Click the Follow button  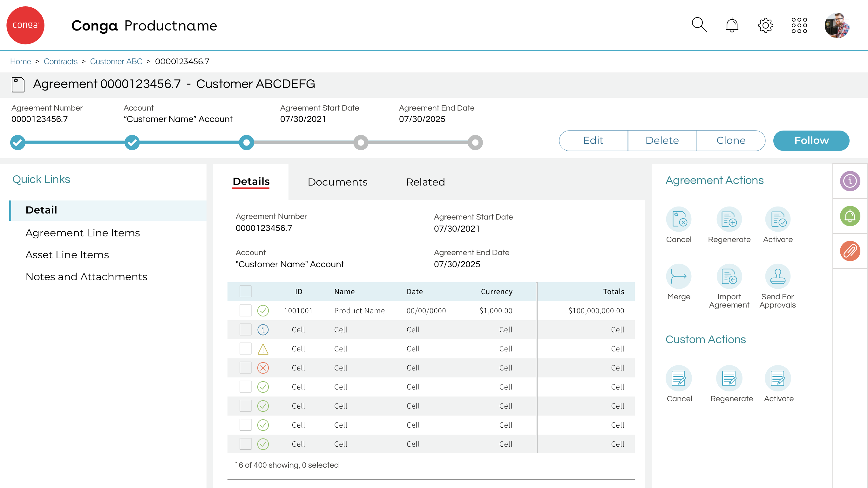point(811,140)
